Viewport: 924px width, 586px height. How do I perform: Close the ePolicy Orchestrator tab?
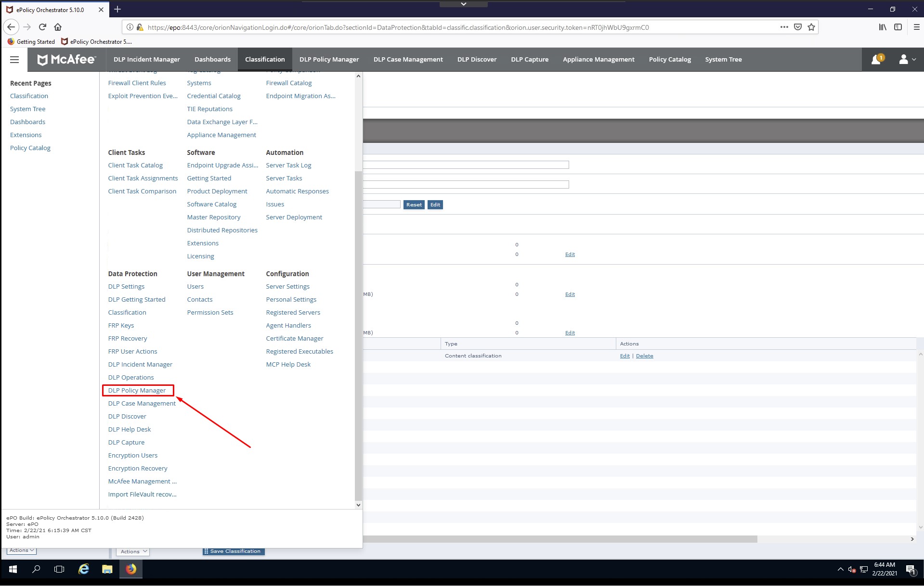(101, 10)
